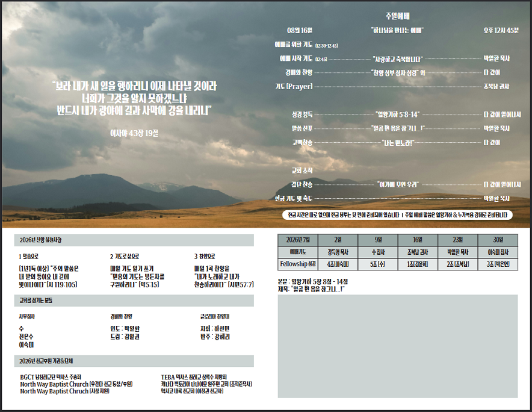This screenshot has height=412, width=532.
Task: Select the verse reference '이사야 43장 19절'
Action: coord(134,134)
